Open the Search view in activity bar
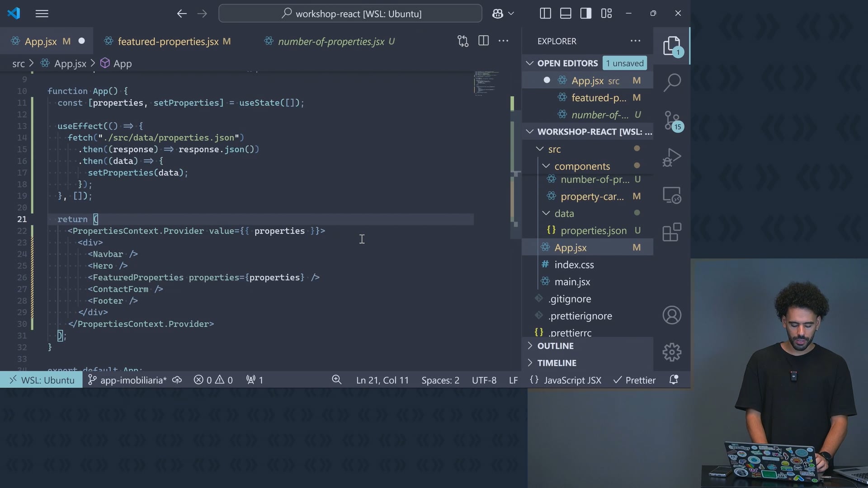Screen dimensions: 868x488 (x=672, y=82)
